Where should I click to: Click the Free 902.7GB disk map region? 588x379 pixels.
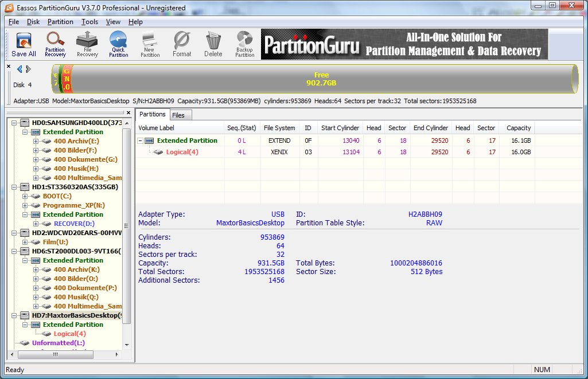tap(321, 79)
